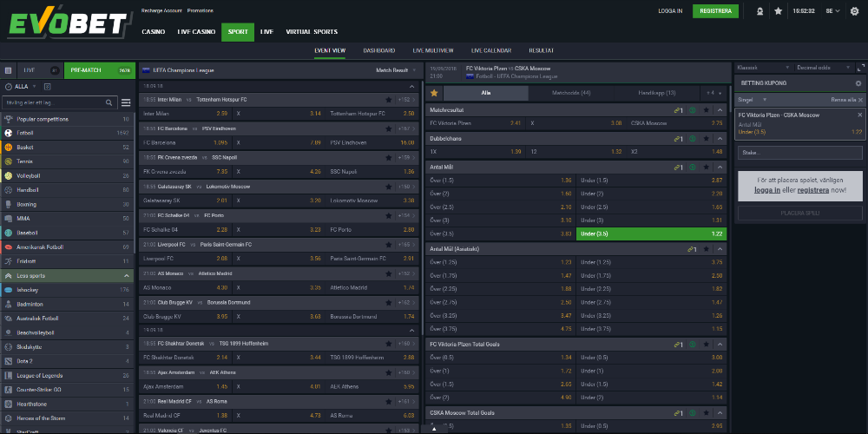This screenshot has height=434, width=868.
Task: Open the +4 more market tabs dropdown
Action: tap(713, 93)
